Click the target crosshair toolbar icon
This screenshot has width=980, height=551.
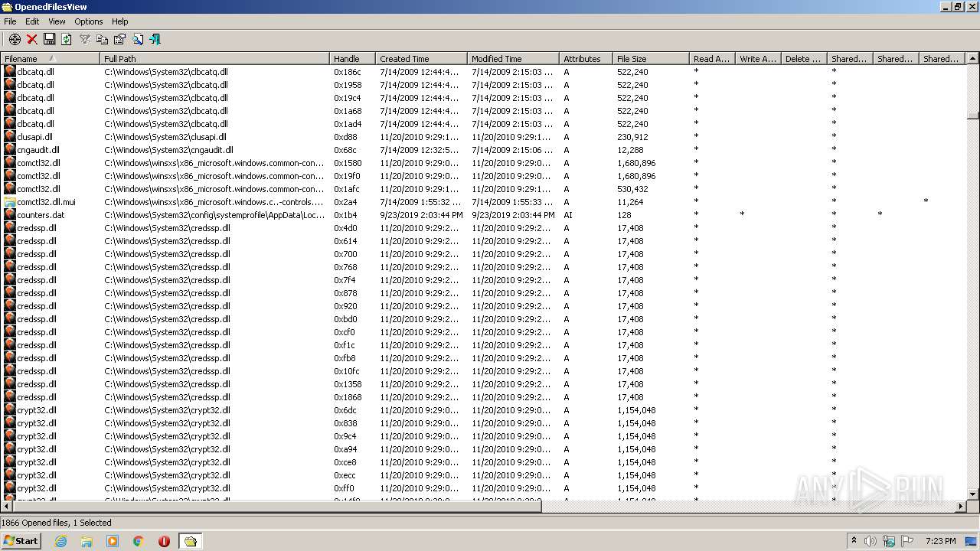tap(15, 39)
